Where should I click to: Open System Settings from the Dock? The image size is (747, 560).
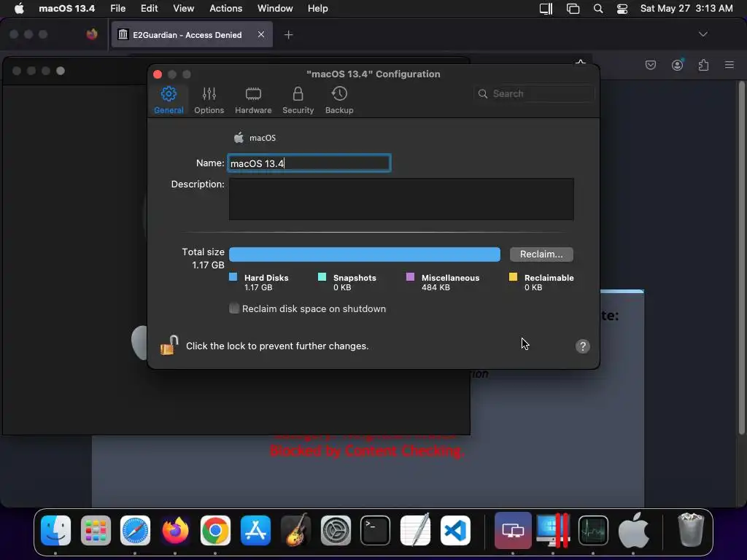(x=336, y=531)
